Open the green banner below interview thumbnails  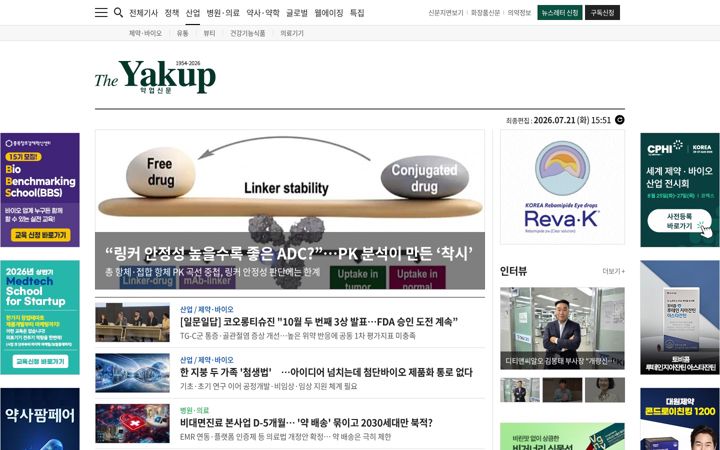tap(562, 436)
